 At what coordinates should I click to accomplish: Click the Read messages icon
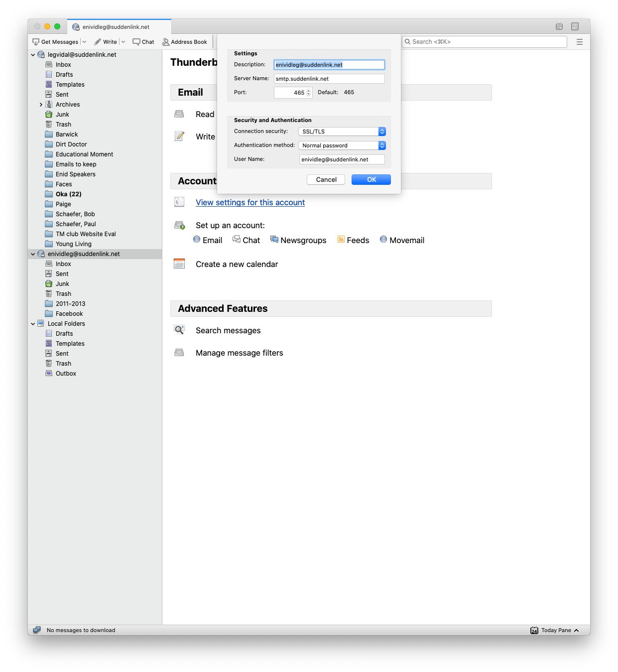[x=179, y=114]
